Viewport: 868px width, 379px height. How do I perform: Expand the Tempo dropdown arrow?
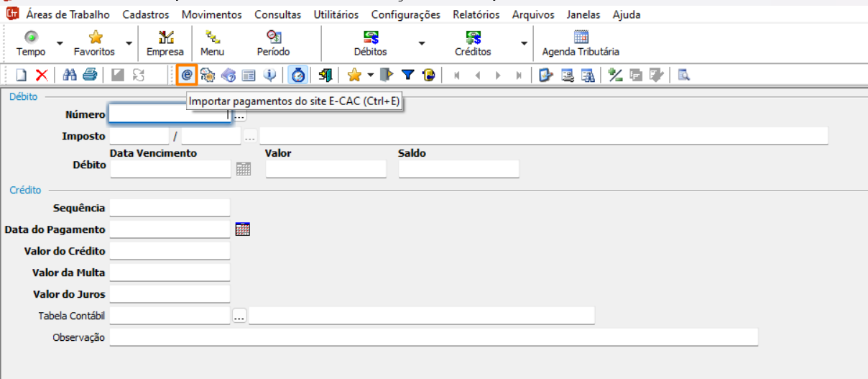point(60,44)
